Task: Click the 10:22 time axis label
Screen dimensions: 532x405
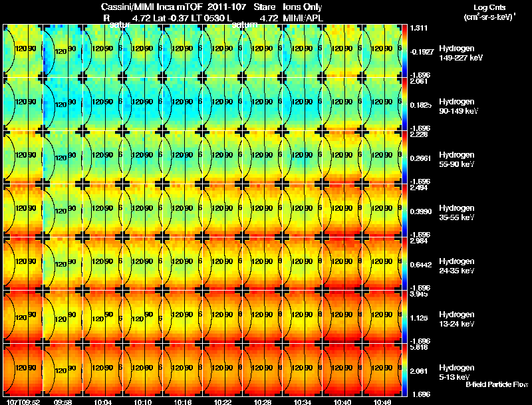Action: point(223,402)
